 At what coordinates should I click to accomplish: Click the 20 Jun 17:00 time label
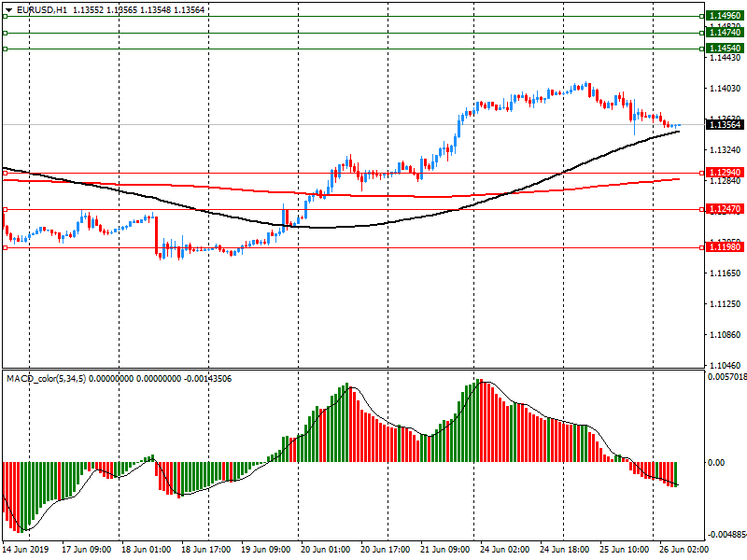point(385,549)
